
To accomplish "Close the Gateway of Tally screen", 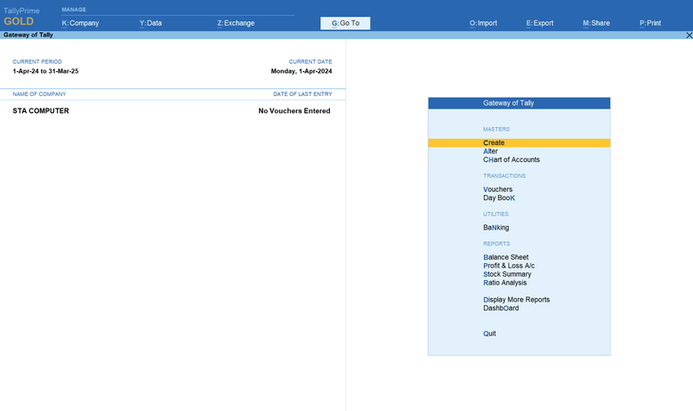I will [x=689, y=35].
